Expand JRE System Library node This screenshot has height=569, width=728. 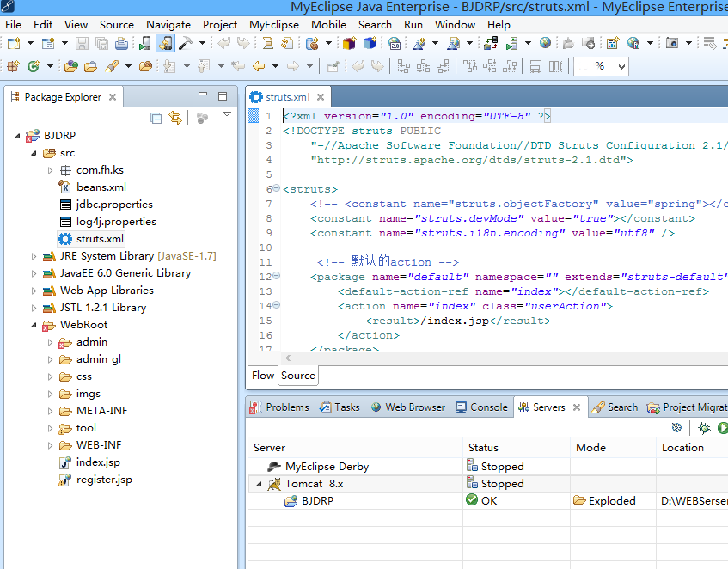click(34, 256)
